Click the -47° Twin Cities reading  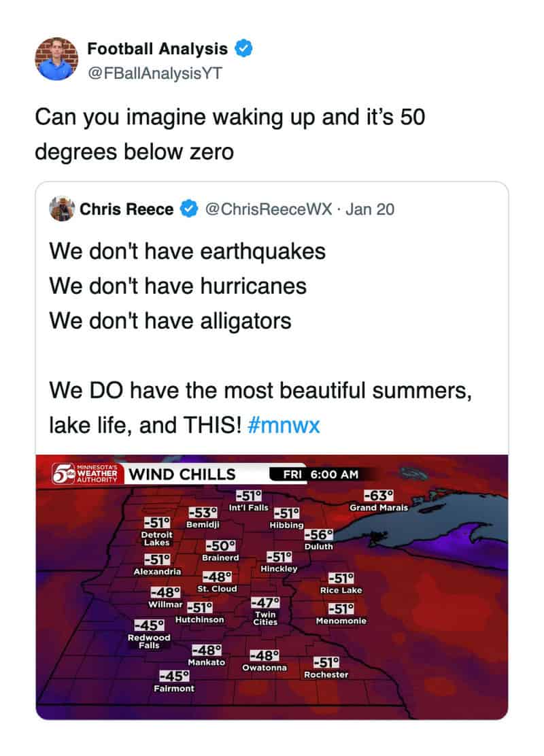[x=265, y=603]
